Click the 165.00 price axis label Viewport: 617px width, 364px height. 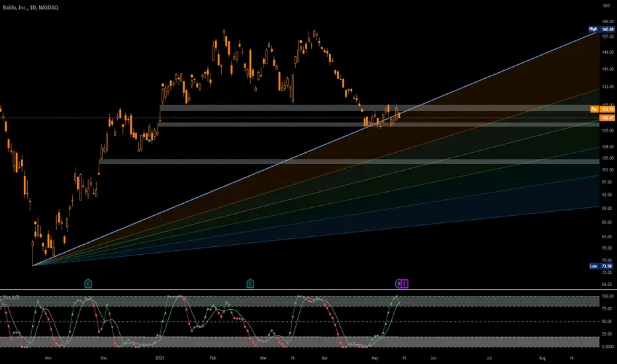point(608,22)
